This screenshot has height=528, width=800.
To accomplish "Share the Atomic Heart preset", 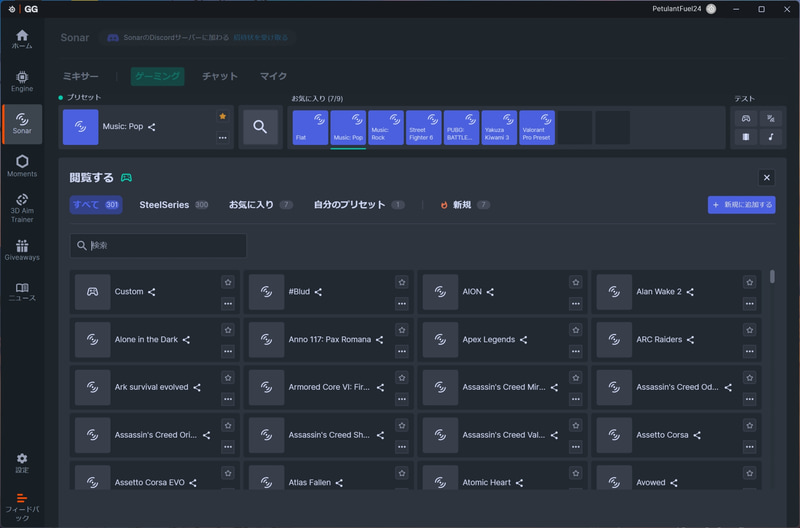I will point(519,483).
